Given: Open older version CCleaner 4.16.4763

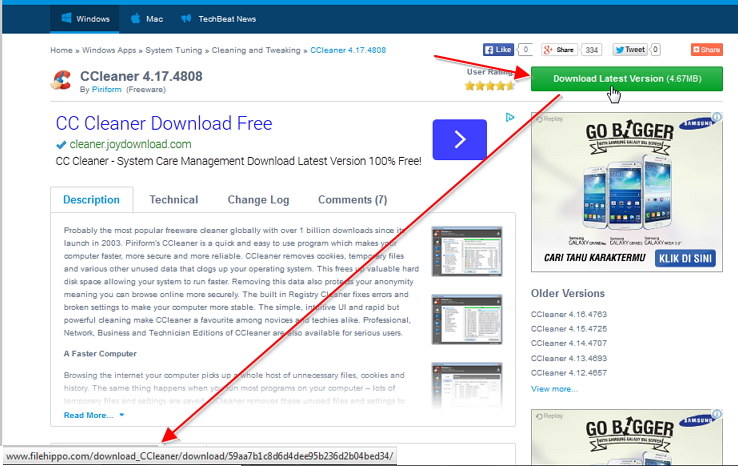Looking at the screenshot, I should tap(569, 314).
